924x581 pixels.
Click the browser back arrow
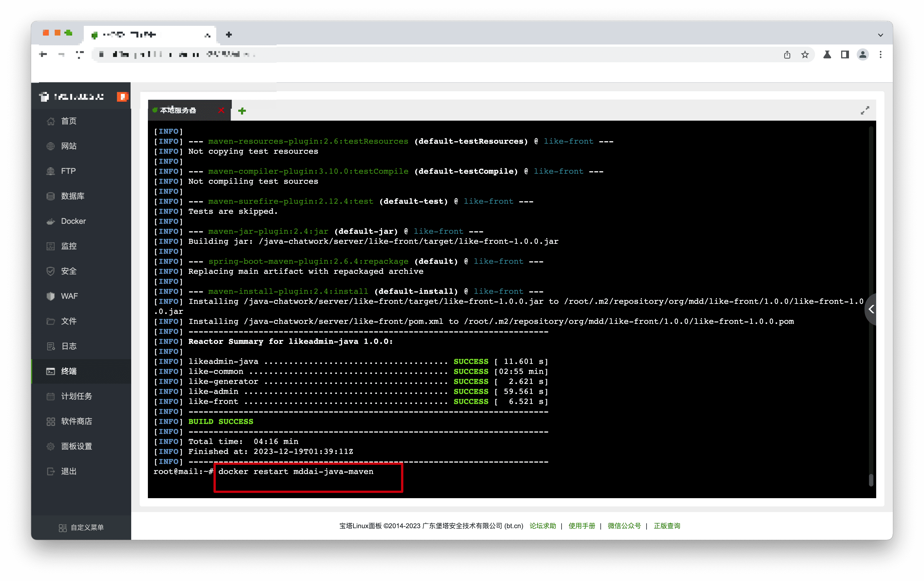coord(43,54)
